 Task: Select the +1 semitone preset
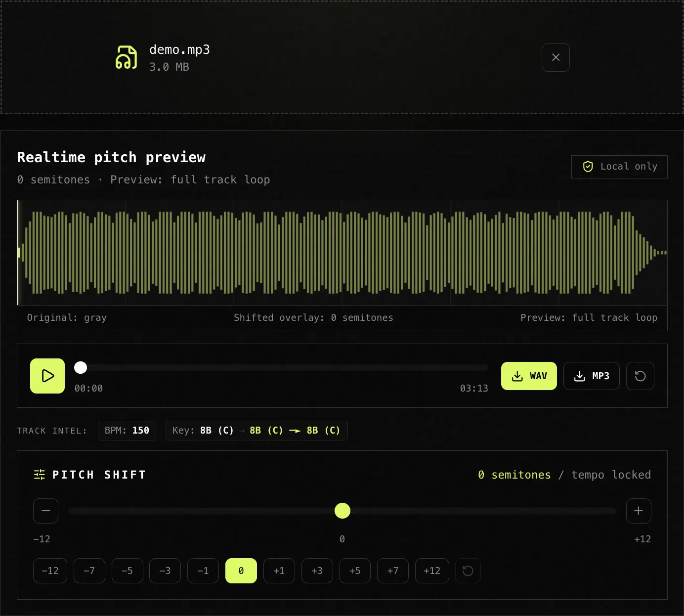point(279,571)
